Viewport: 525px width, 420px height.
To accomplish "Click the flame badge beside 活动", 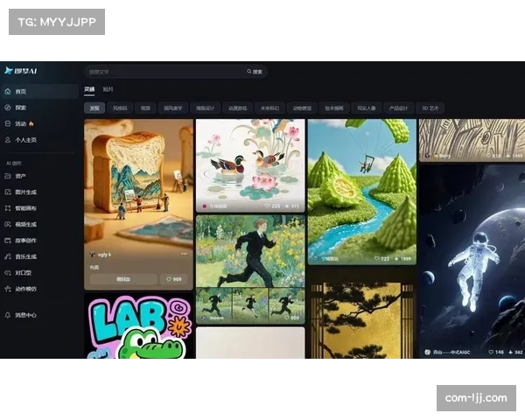I will pyautogui.click(x=31, y=123).
